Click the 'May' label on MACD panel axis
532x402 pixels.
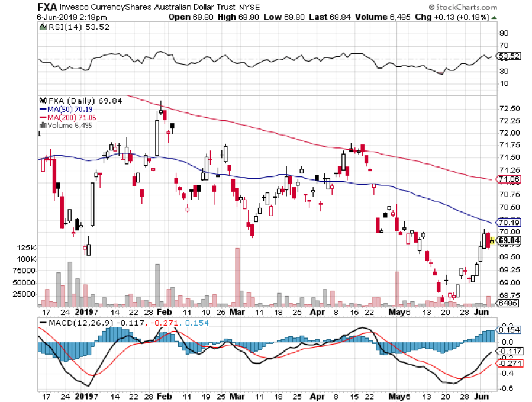point(396,396)
